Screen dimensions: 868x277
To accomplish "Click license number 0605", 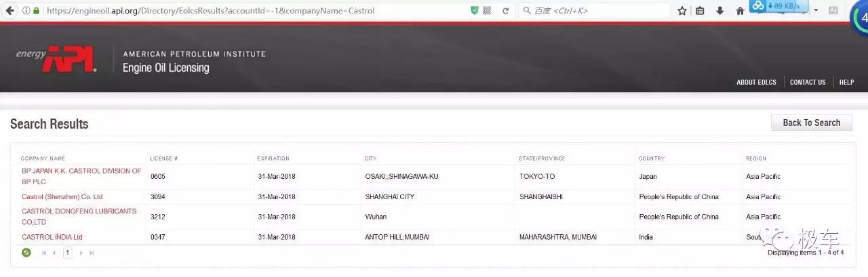I will [157, 177].
